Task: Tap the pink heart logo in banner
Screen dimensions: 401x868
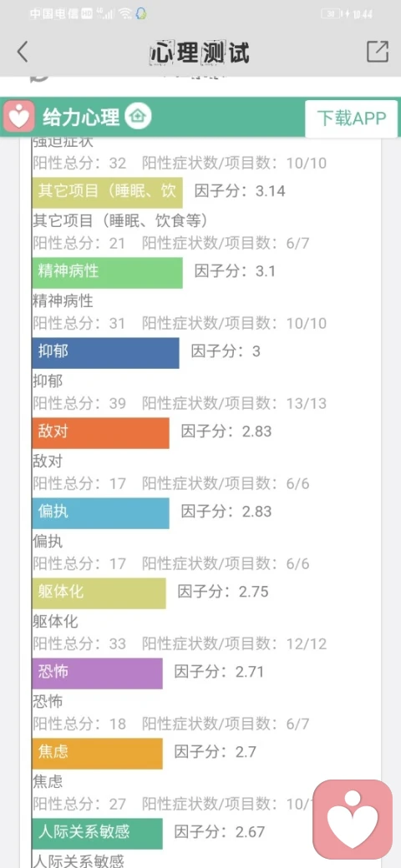Action: point(19,117)
